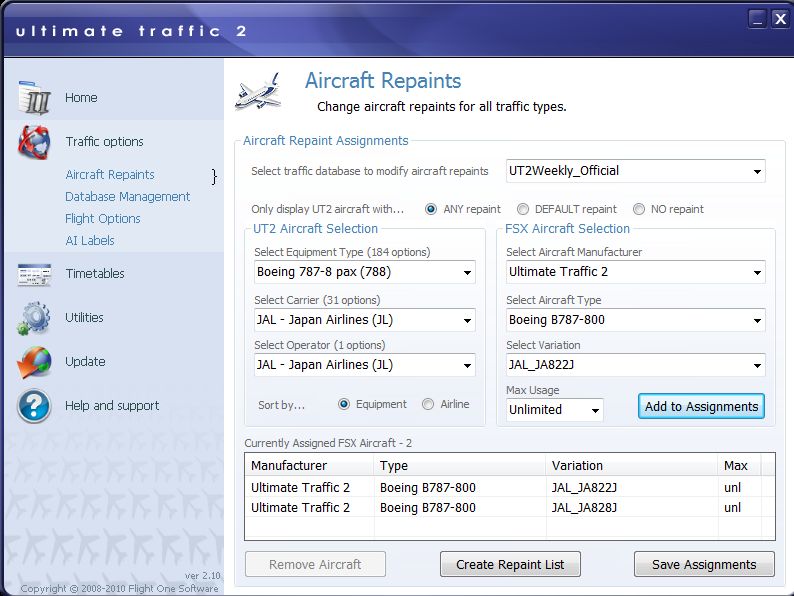
Task: Click Remove Aircraft button
Action: 315,564
